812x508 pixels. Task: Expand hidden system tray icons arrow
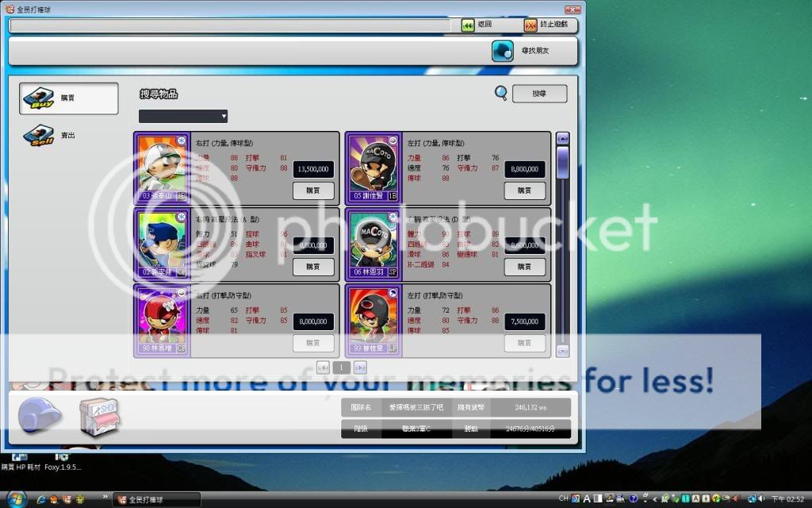[653, 498]
